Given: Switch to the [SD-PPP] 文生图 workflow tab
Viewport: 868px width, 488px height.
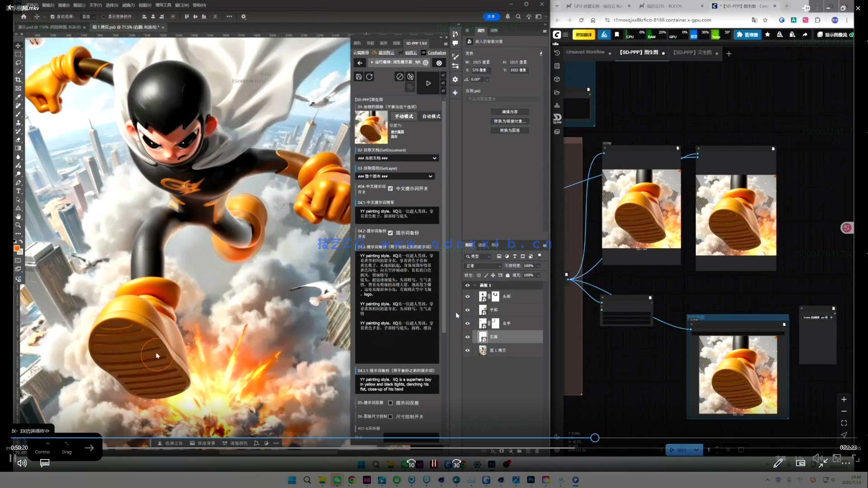Looking at the screenshot, I should pyautogui.click(x=692, y=52).
